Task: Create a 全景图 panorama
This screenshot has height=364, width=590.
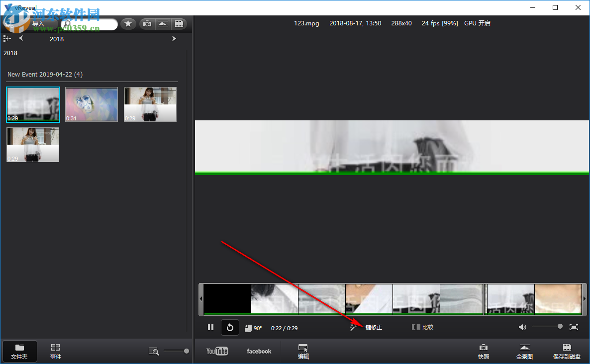Action: click(x=524, y=352)
